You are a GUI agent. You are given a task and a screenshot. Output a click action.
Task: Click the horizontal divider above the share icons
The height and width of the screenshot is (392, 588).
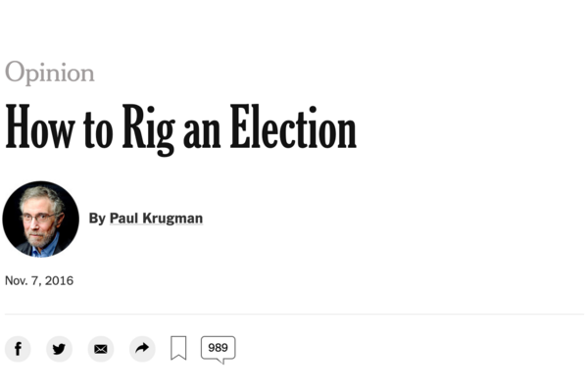(294, 315)
